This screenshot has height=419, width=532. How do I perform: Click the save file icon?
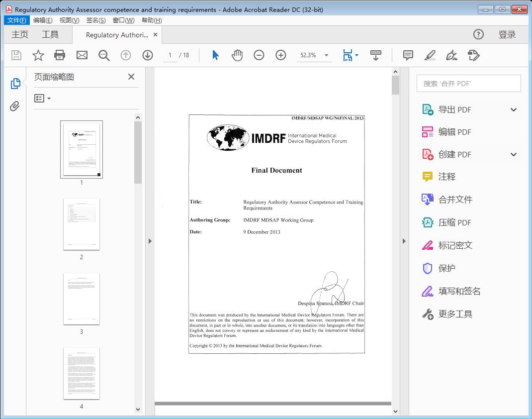pyautogui.click(x=16, y=55)
